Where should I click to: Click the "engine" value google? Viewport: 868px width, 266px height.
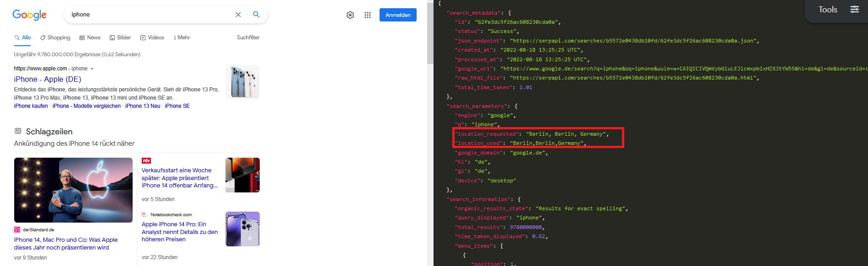tap(500, 115)
